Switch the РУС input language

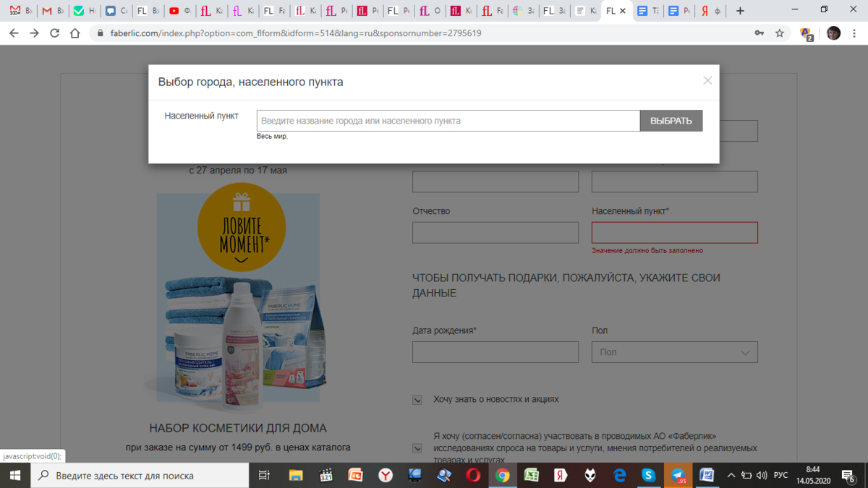pos(781,475)
